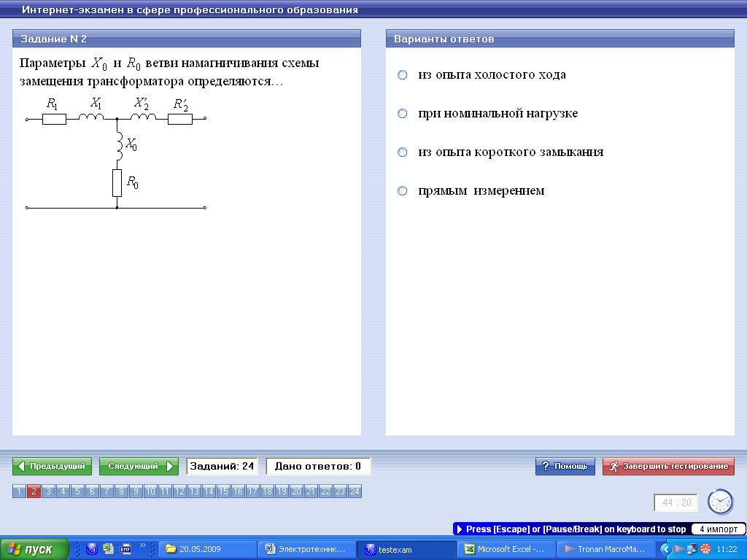Go to the next task with Следующий
Image resolution: width=747 pixels, height=560 pixels.
tap(139, 466)
